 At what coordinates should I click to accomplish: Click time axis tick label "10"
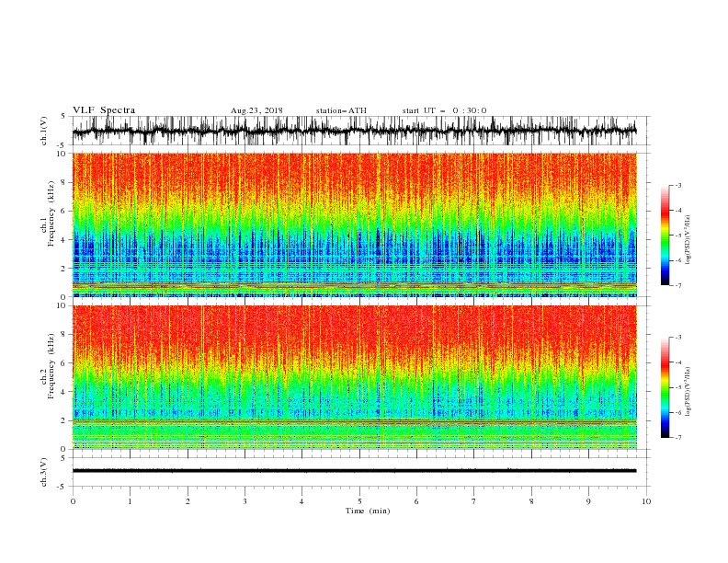[646, 501]
